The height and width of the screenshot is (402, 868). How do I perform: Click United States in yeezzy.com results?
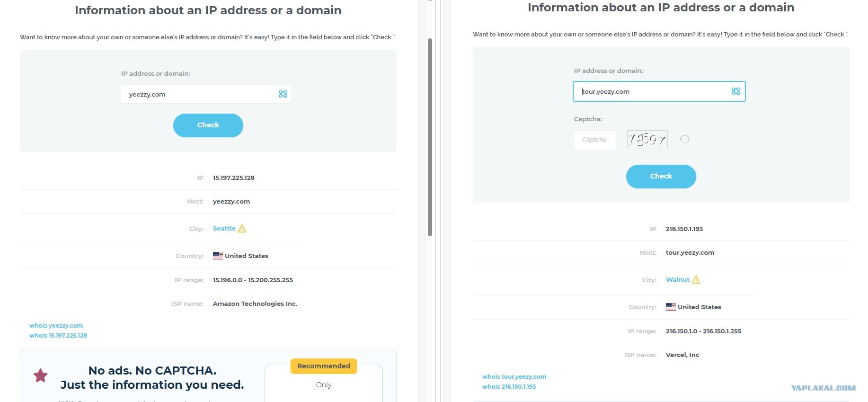pyautogui.click(x=247, y=256)
